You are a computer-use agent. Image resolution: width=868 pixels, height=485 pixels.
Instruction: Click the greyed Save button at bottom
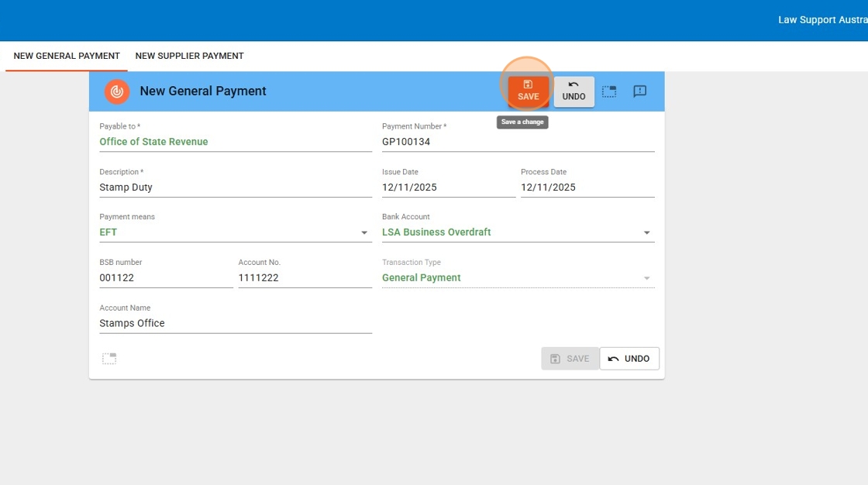pos(570,359)
